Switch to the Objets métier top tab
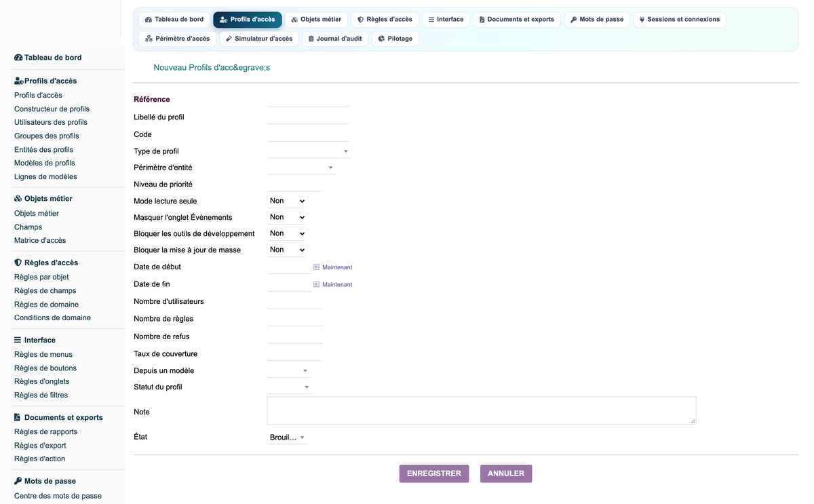The image size is (814, 504). [x=316, y=20]
